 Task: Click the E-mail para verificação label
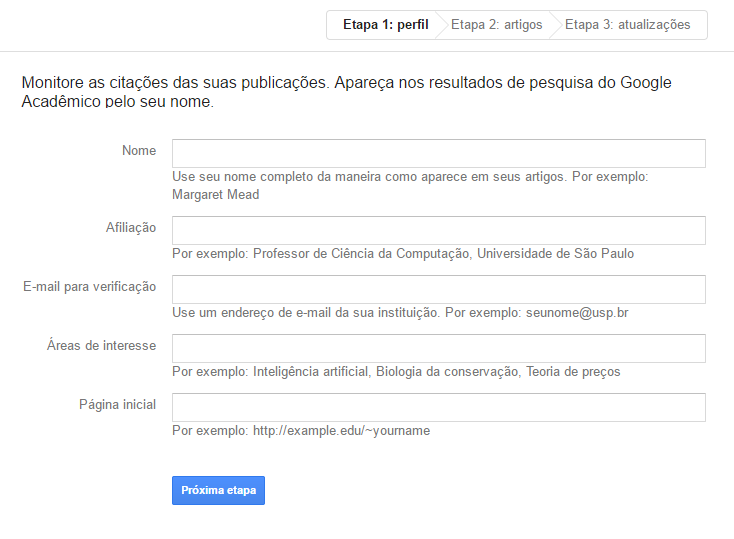point(89,287)
